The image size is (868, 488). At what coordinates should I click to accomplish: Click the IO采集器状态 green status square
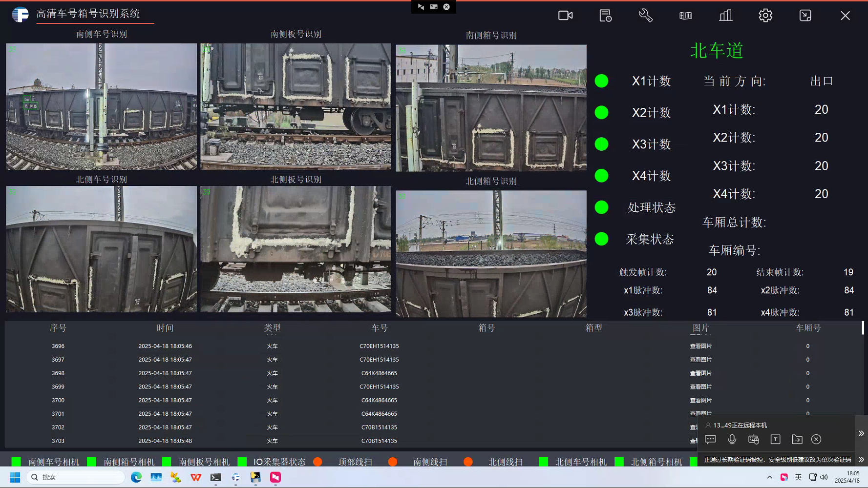(x=242, y=462)
